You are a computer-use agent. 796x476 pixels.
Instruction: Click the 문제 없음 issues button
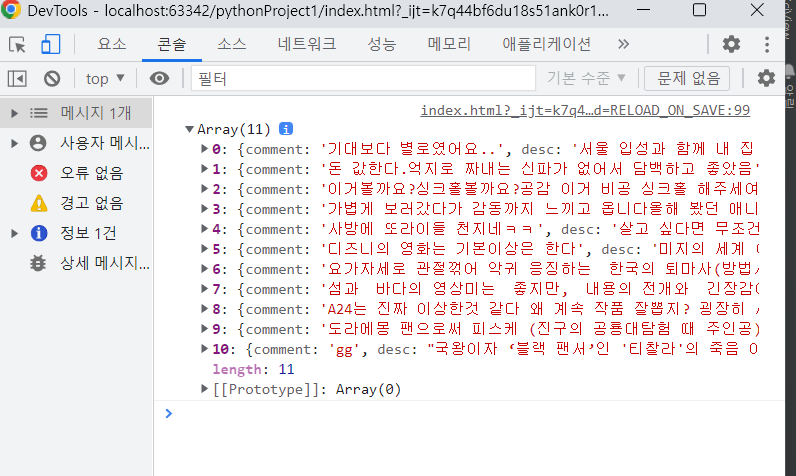687,79
